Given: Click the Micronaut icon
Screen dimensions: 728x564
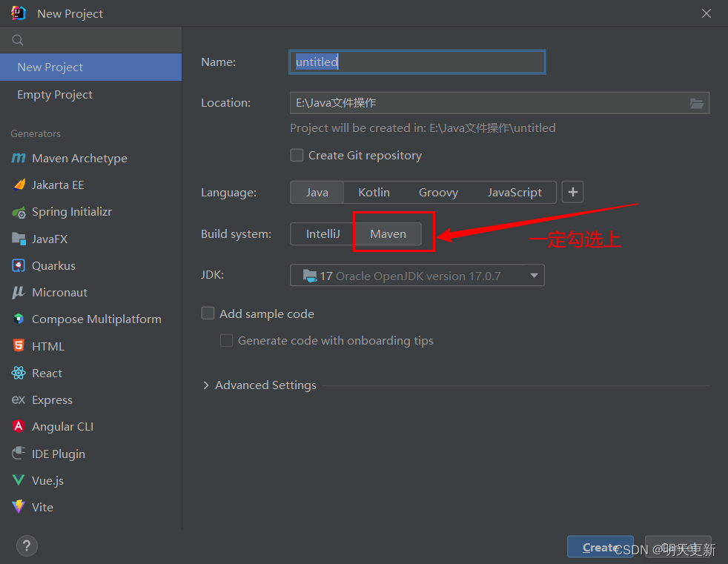Looking at the screenshot, I should (19, 293).
